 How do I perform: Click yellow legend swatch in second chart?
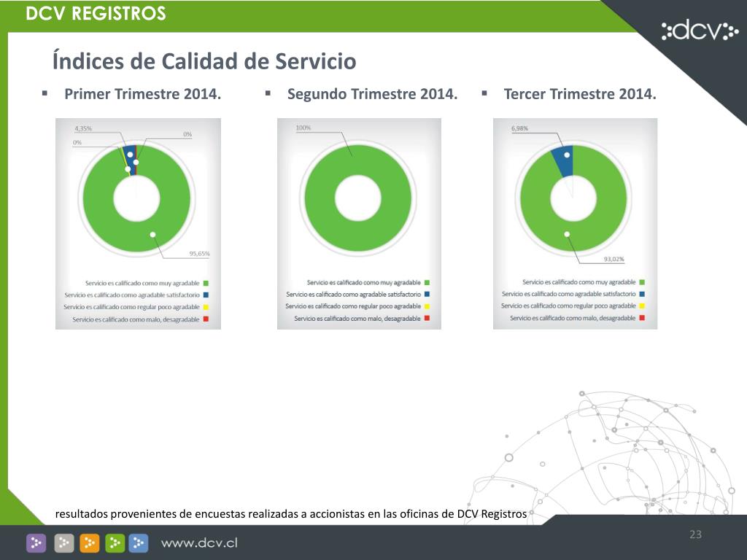[x=427, y=306]
